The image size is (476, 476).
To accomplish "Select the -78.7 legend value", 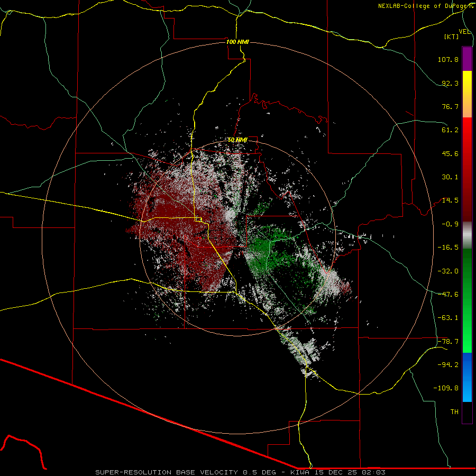I will point(448,342).
